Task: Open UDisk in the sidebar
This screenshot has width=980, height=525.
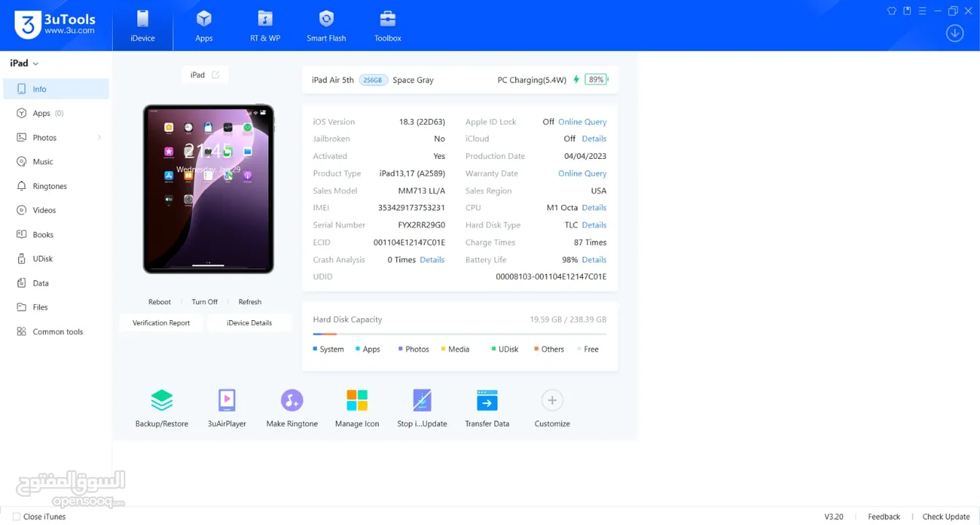Action: point(56,259)
